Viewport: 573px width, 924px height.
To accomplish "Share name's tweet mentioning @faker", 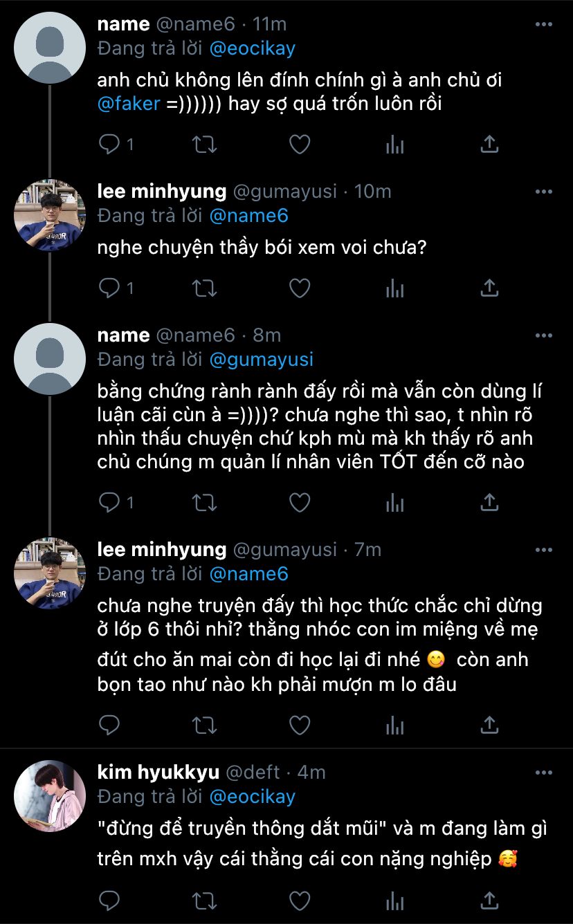I will pos(489,145).
